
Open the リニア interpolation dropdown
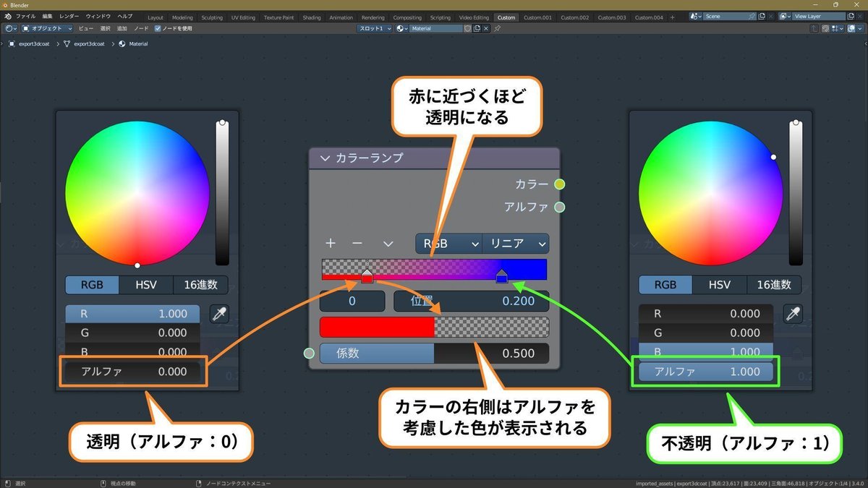click(x=516, y=243)
